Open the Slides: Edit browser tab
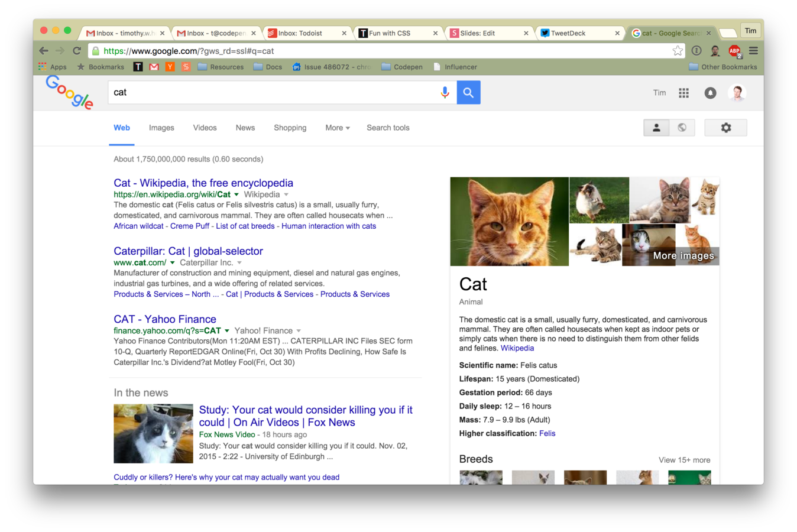The height and width of the screenshot is (532, 797). (x=488, y=33)
